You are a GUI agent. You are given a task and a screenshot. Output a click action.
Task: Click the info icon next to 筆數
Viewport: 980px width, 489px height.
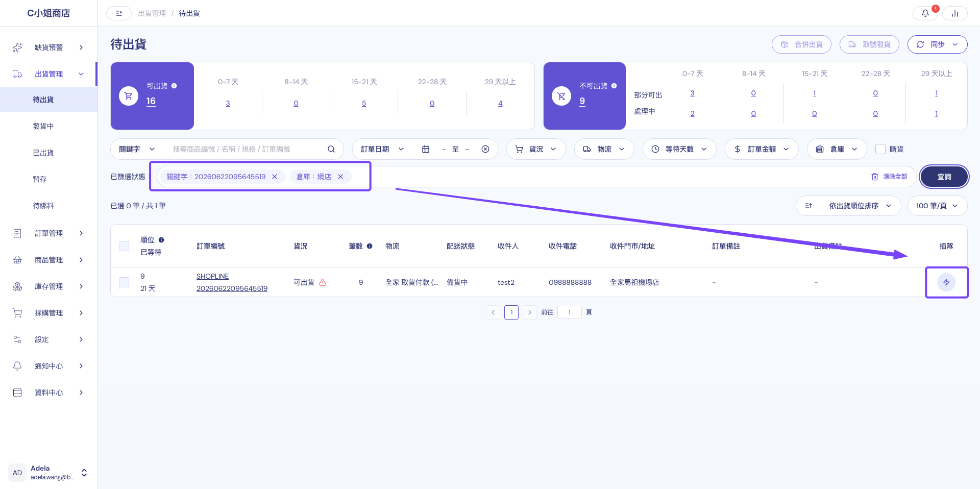370,246
